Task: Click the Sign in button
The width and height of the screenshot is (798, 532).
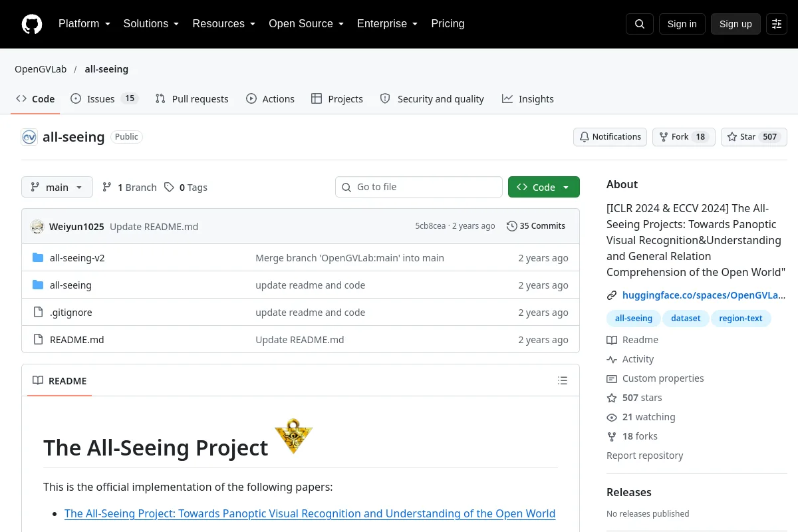Action: click(x=682, y=24)
